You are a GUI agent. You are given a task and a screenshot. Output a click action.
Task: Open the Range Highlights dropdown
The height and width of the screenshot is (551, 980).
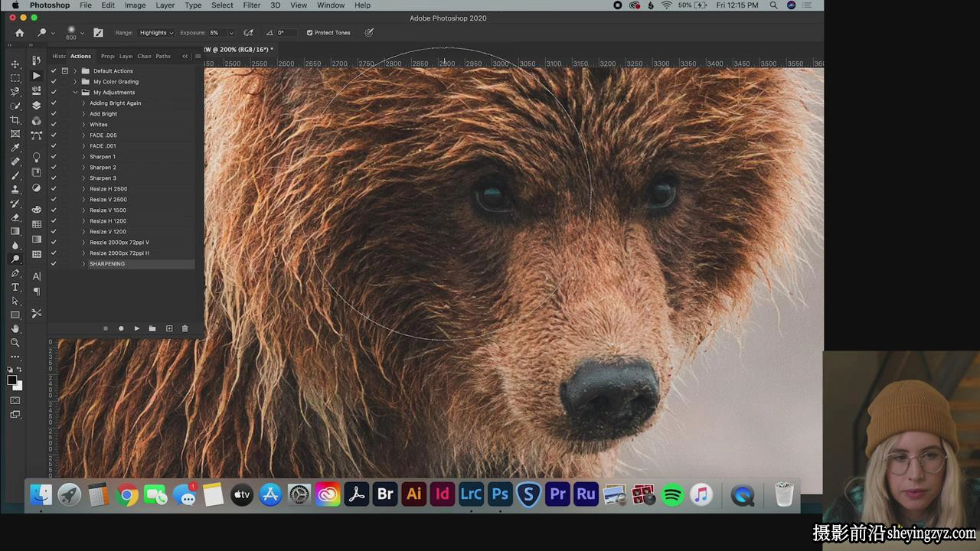pyautogui.click(x=156, y=33)
